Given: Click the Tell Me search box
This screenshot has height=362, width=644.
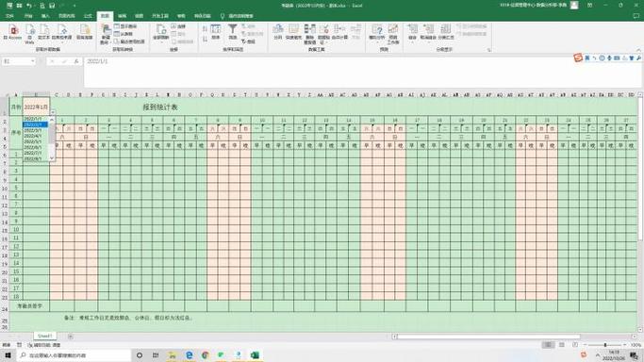Looking at the screenshot, I should pos(238,16).
